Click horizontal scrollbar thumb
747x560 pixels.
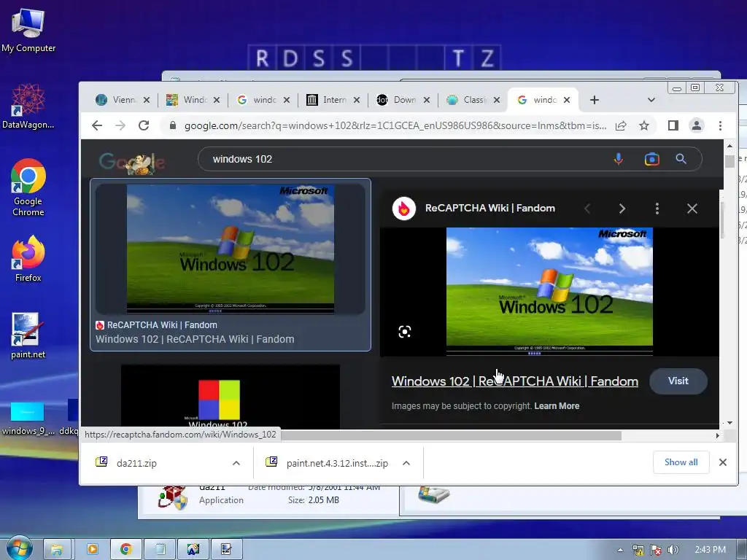pyautogui.click(x=451, y=436)
